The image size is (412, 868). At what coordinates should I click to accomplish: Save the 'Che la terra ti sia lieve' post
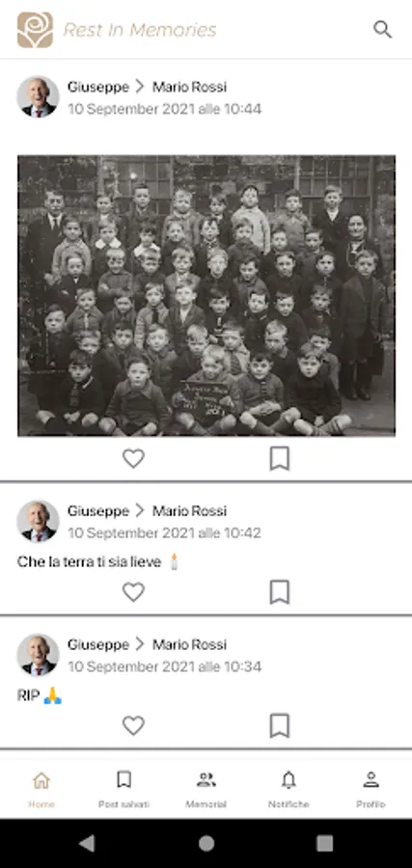[x=280, y=592]
